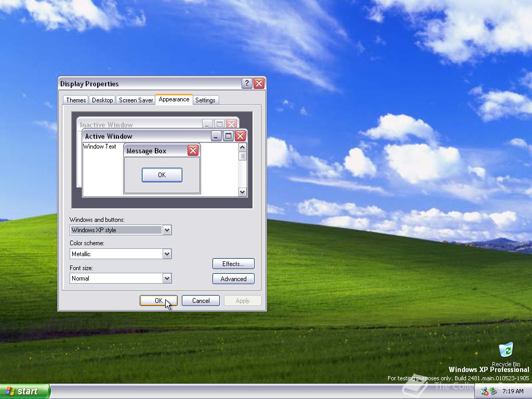
Task: Click the preview scrollbar thumb
Action: tap(242, 156)
